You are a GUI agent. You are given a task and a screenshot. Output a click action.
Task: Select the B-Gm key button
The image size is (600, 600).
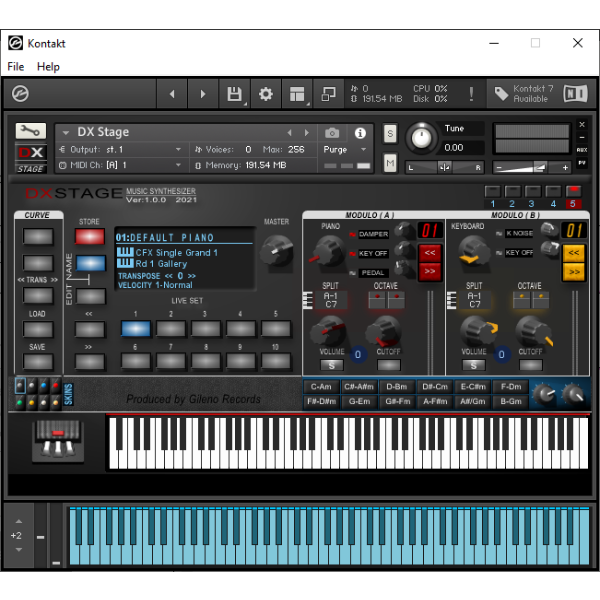pos(511,401)
